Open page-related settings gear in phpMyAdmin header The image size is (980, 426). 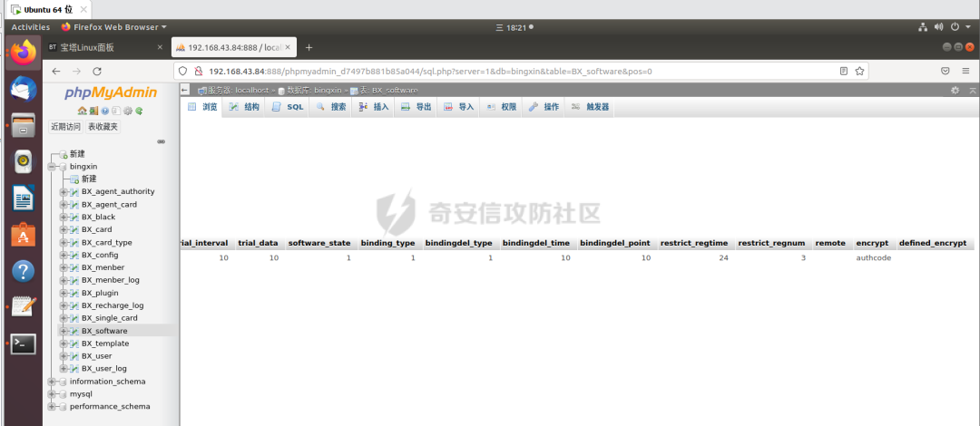click(955, 91)
